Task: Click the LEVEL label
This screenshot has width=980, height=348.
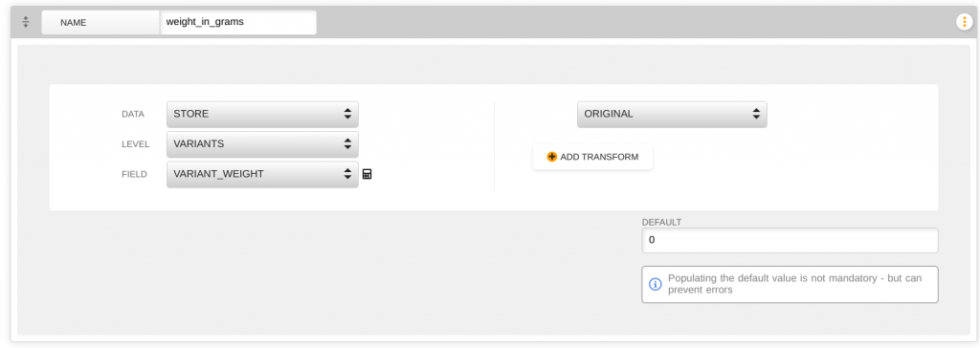Action: (x=135, y=144)
